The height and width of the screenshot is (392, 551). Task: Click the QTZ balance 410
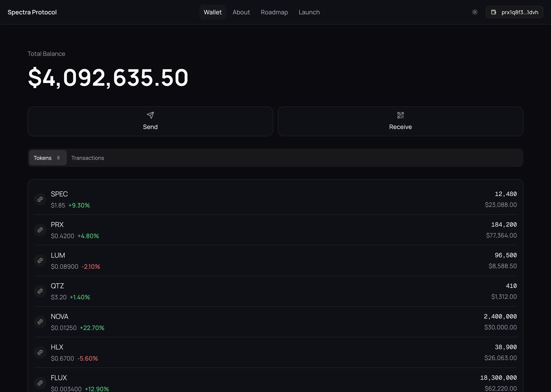[x=511, y=286]
